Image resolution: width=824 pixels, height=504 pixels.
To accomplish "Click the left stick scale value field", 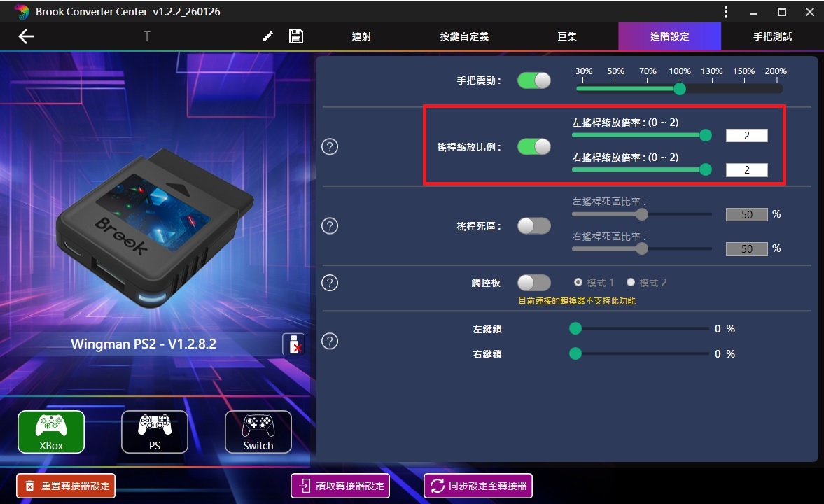I will (747, 136).
